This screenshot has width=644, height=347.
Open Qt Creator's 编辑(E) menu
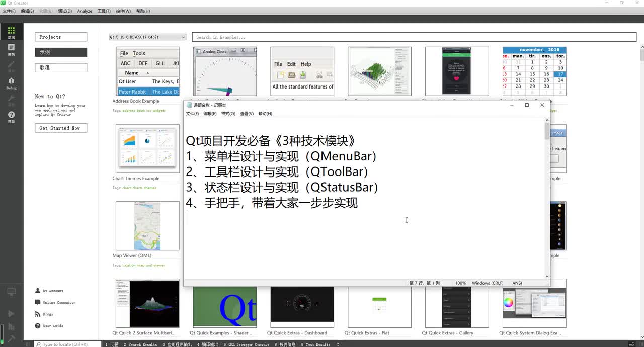point(27,11)
